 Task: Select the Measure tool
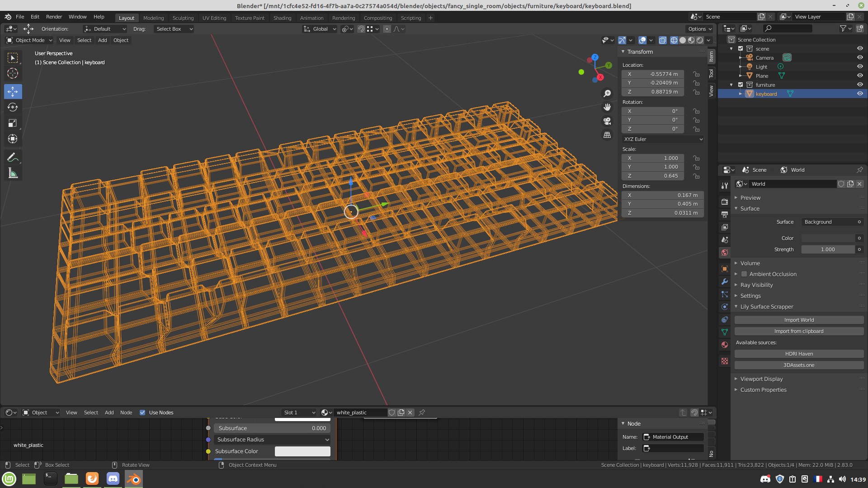(x=13, y=174)
